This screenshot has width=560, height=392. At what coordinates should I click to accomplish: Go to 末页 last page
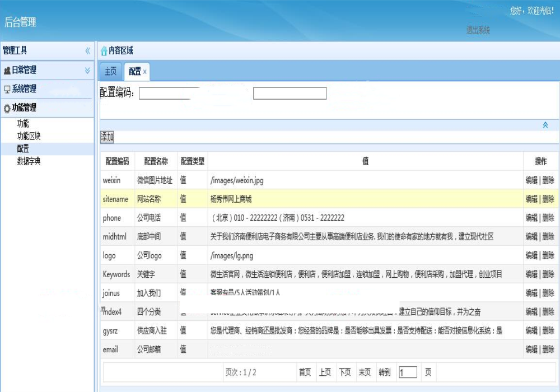click(x=365, y=372)
